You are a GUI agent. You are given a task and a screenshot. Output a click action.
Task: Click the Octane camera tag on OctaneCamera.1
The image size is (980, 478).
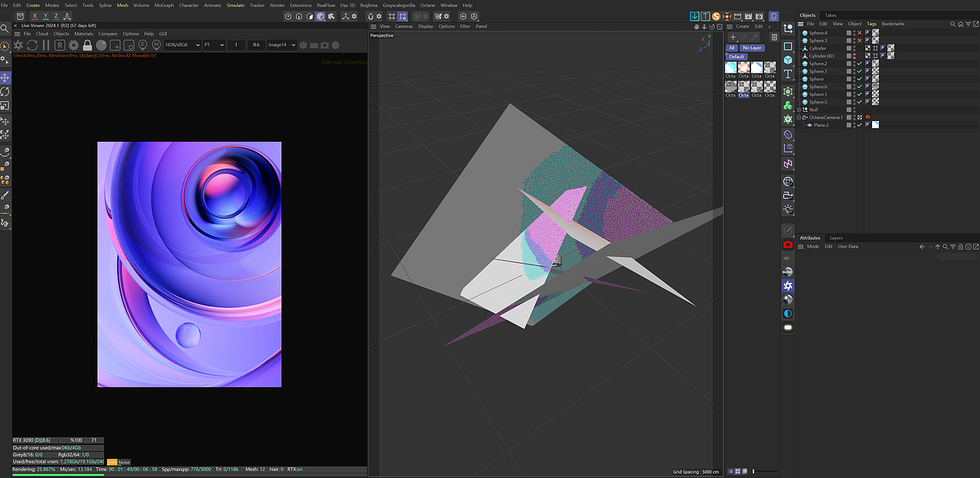coord(867,117)
